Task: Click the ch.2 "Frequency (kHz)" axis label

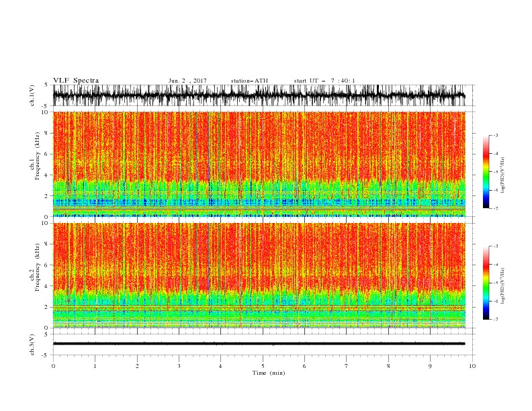Action: tap(38, 267)
